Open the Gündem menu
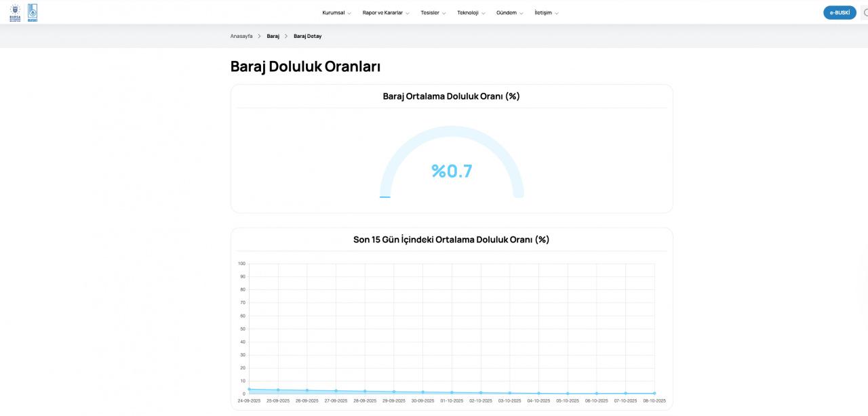This screenshot has width=868, height=416. pos(509,13)
